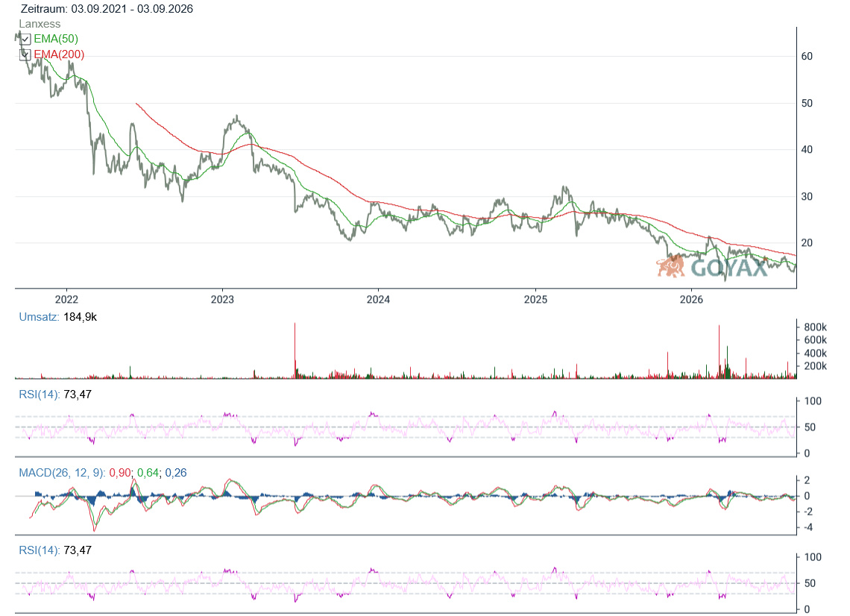Click the Umsatz volume label
The width and height of the screenshot is (850, 616).
click(x=39, y=317)
